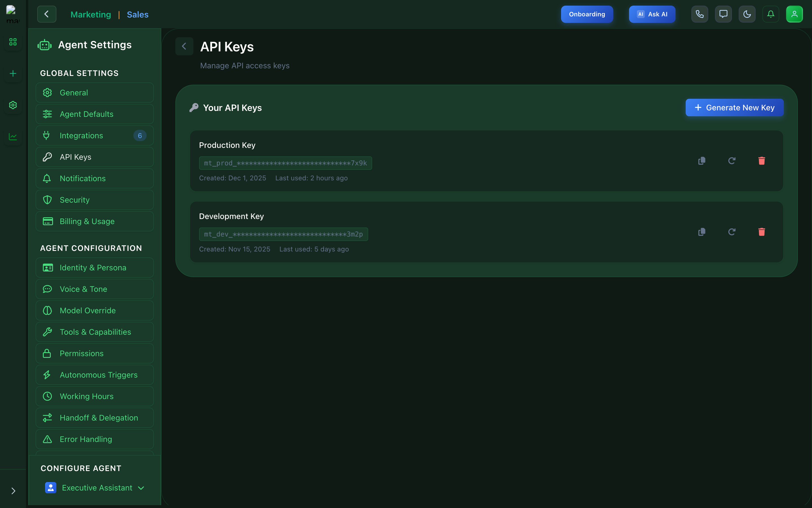Viewport: 812px width, 508px height.
Task: Switch to the Marketing tab
Action: 91,14
